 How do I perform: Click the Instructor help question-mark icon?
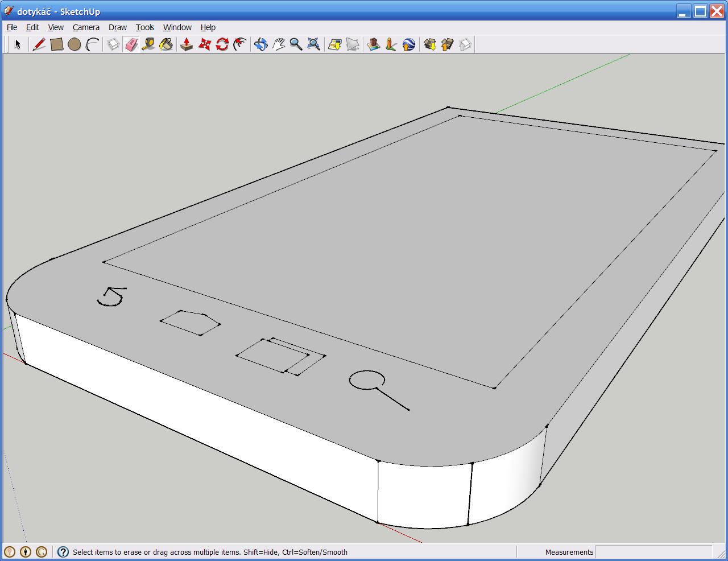point(63,552)
